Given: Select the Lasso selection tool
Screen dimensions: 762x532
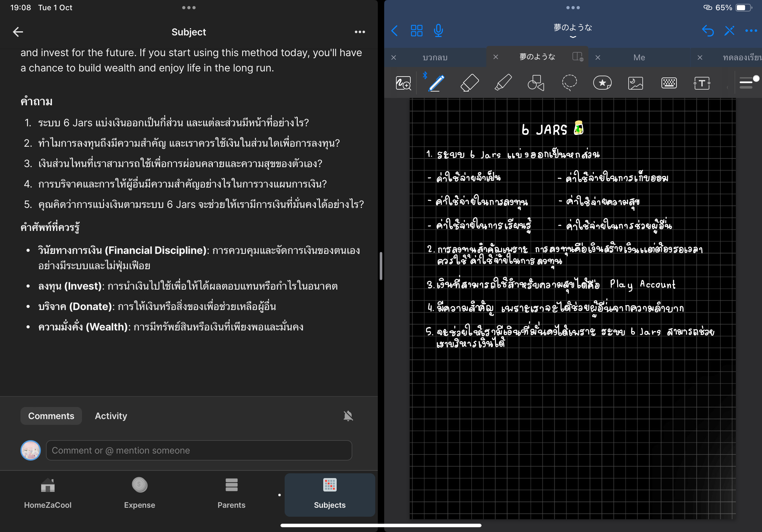Looking at the screenshot, I should click(x=569, y=83).
